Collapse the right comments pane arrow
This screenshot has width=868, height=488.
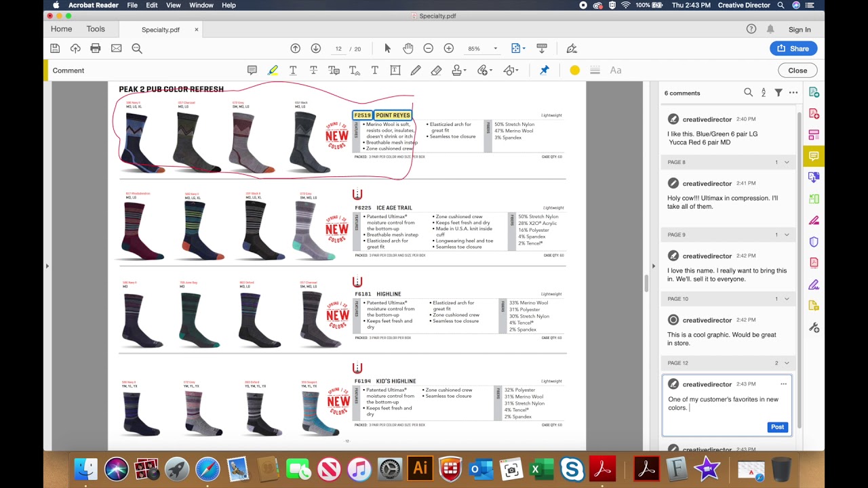[653, 266]
